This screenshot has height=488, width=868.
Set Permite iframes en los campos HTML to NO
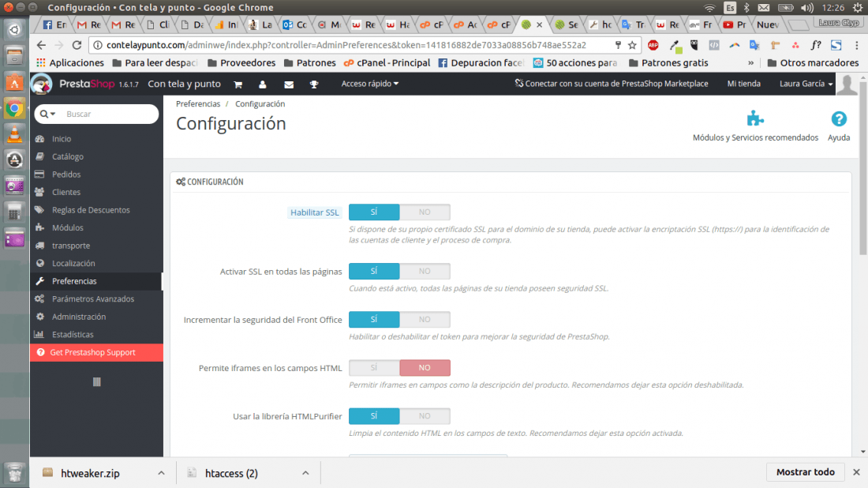tap(425, 368)
